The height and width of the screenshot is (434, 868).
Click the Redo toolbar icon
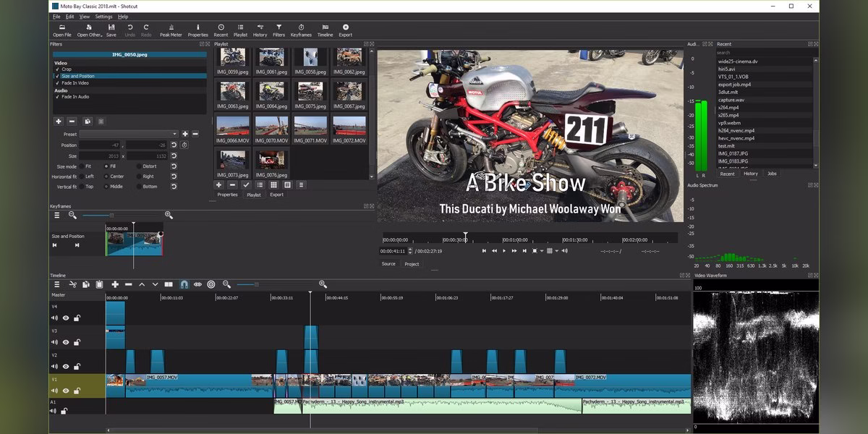click(x=146, y=30)
